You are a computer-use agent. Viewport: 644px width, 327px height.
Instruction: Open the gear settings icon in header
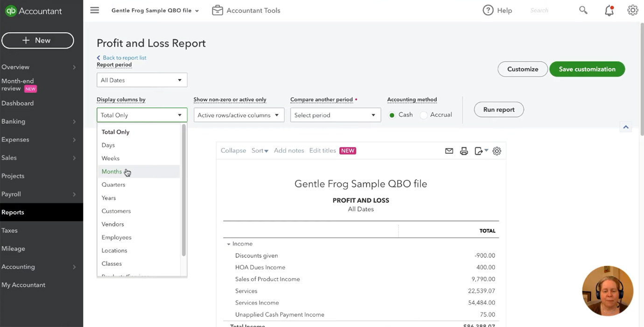pos(632,10)
